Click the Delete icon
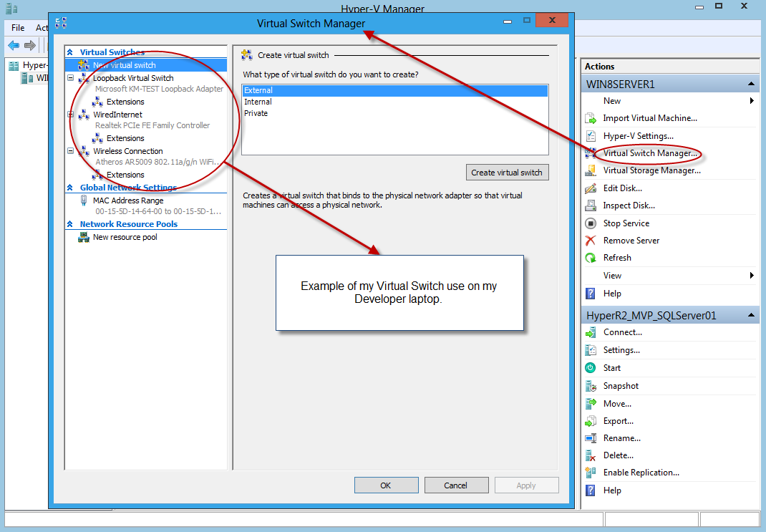 point(591,455)
